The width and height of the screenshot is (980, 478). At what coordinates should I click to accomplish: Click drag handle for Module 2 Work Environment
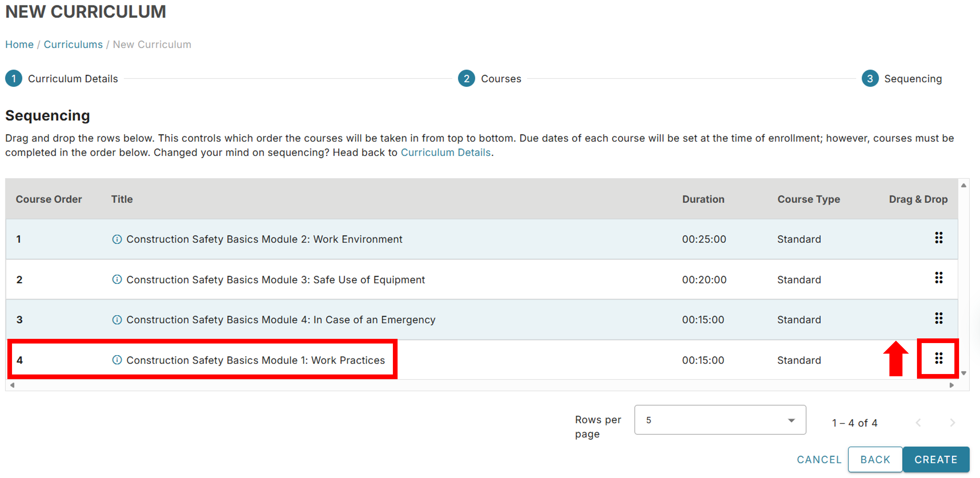click(x=938, y=238)
